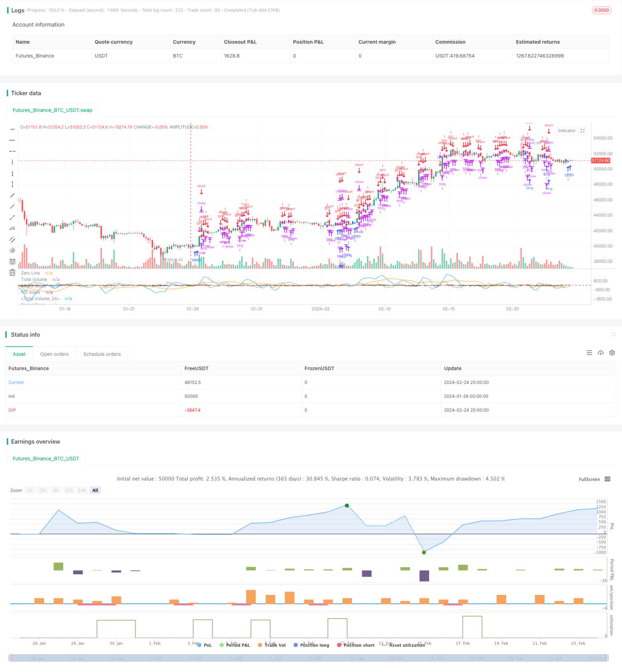Open the list menu icon in Status info
Viewport: 622px width, 672px height.
(x=589, y=353)
